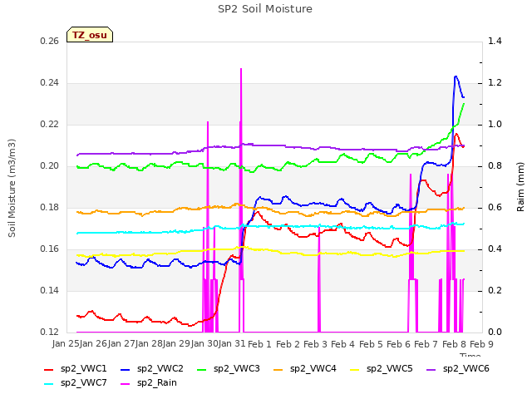Click the sp2_VWC4 legend entry

point(305,369)
